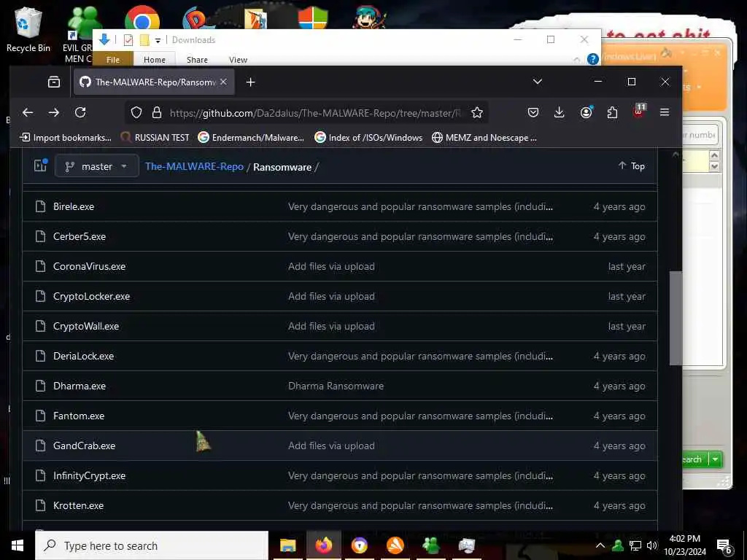Click the Firefox taskbar icon

coord(323,545)
